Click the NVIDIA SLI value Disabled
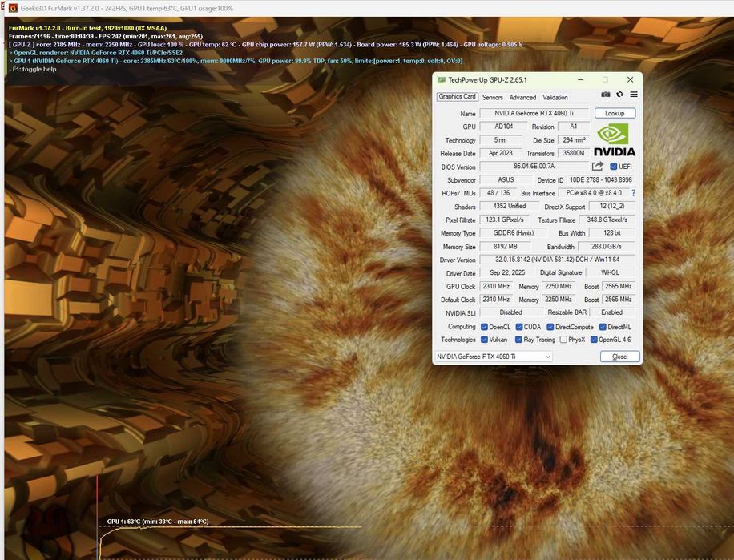 tap(510, 312)
